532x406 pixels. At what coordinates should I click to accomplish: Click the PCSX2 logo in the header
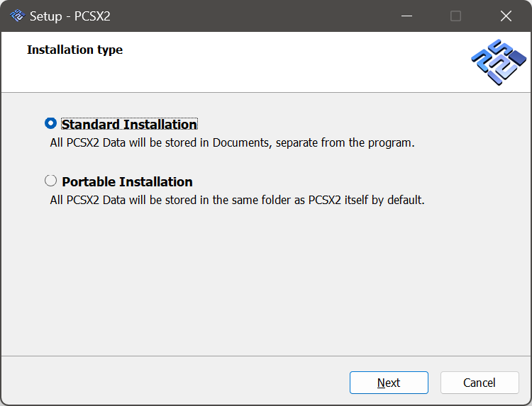pyautogui.click(x=499, y=62)
